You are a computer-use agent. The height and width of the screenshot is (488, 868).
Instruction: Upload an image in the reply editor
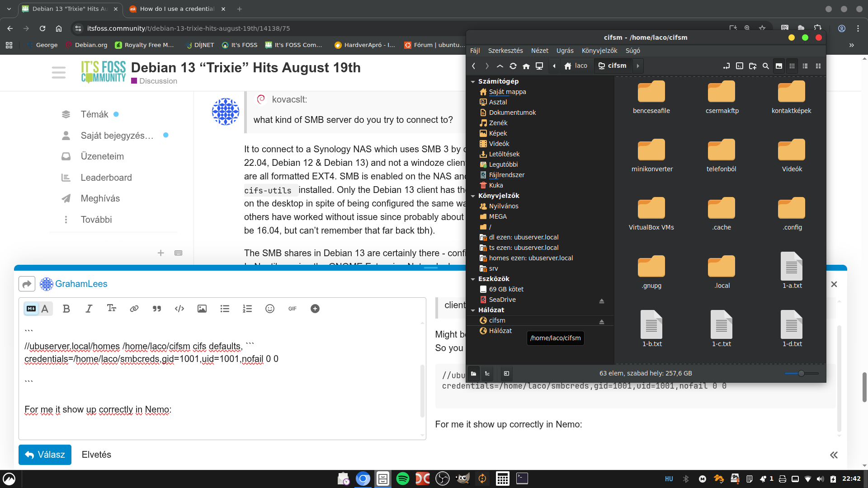(x=202, y=309)
